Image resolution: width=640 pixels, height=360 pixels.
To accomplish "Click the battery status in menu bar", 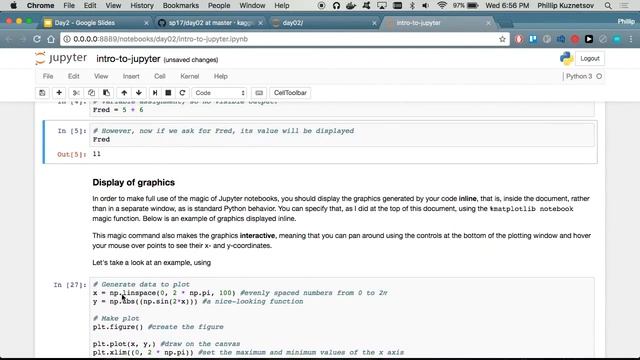I will 465,6.
